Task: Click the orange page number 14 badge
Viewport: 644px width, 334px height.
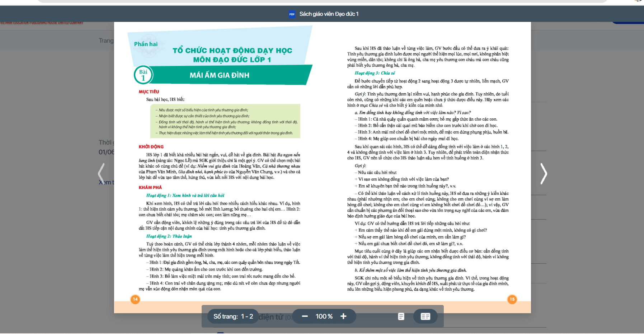Action: pos(135,299)
